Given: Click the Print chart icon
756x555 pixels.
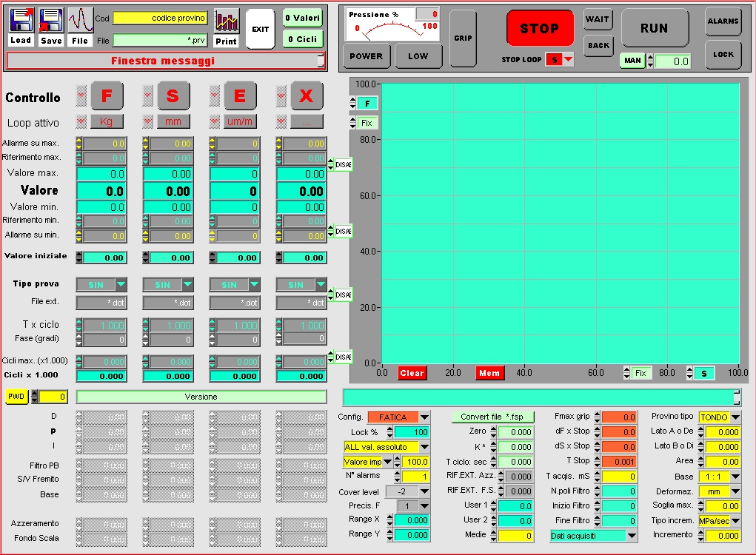Looking at the screenshot, I should pos(226,20).
